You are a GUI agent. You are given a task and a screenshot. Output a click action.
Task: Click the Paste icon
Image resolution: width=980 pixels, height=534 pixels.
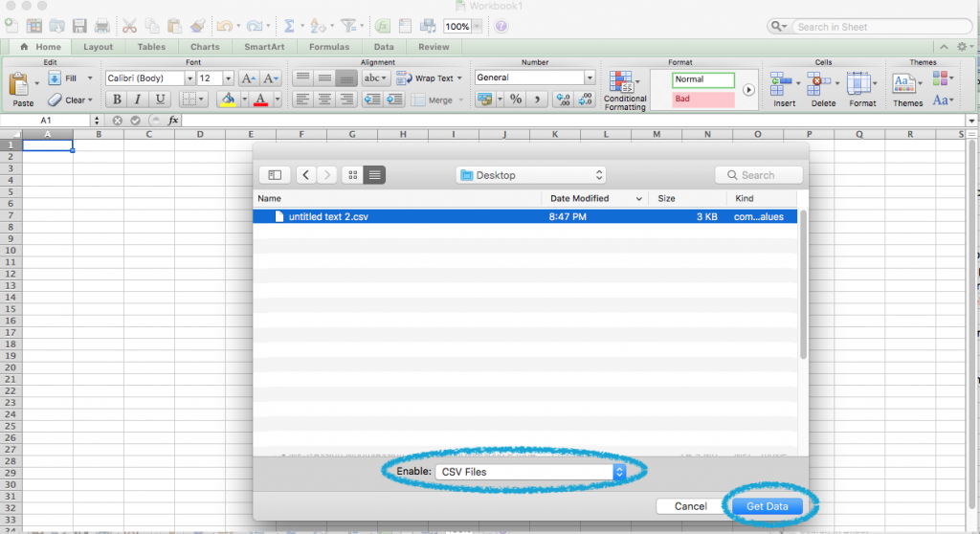pyautogui.click(x=23, y=89)
